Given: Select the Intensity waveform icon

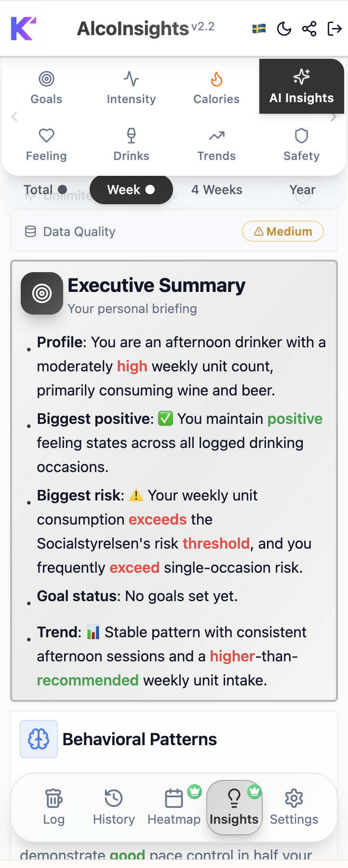Looking at the screenshot, I should (131, 79).
